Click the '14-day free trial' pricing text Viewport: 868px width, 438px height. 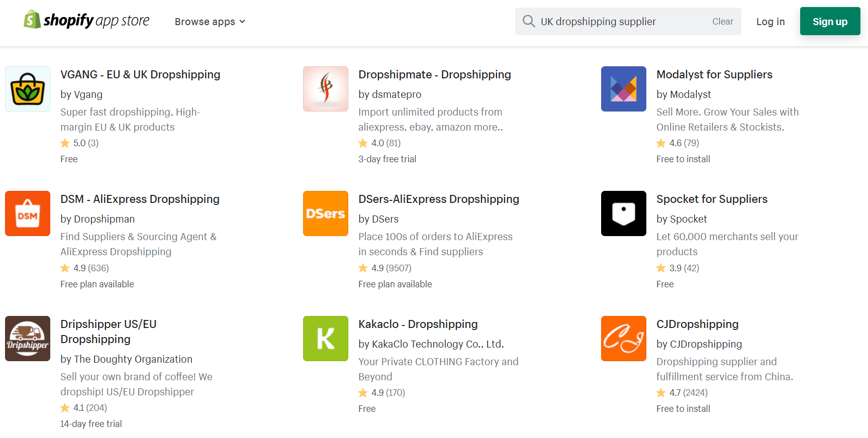[x=91, y=424]
